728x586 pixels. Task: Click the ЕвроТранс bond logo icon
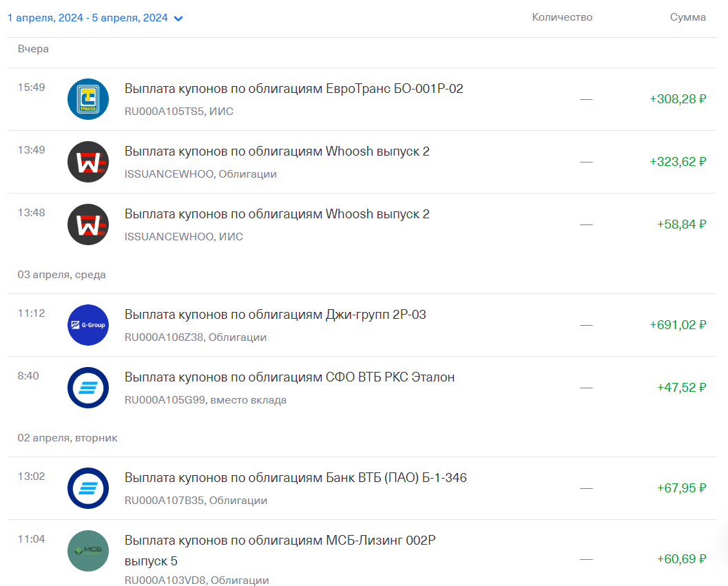(88, 99)
